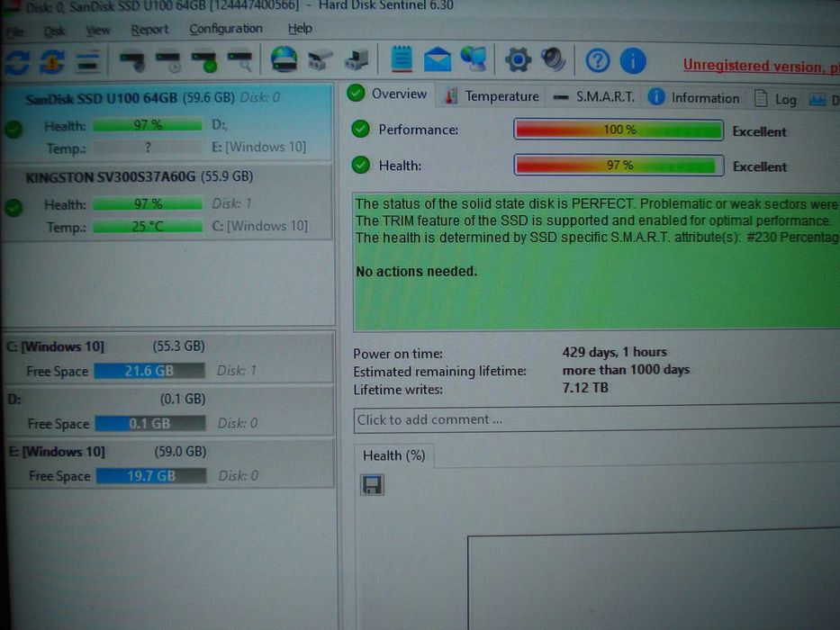This screenshot has width=840, height=630.
Task: Select the E: [Windows 10] (59.0 GB) partition
Action: 170,463
